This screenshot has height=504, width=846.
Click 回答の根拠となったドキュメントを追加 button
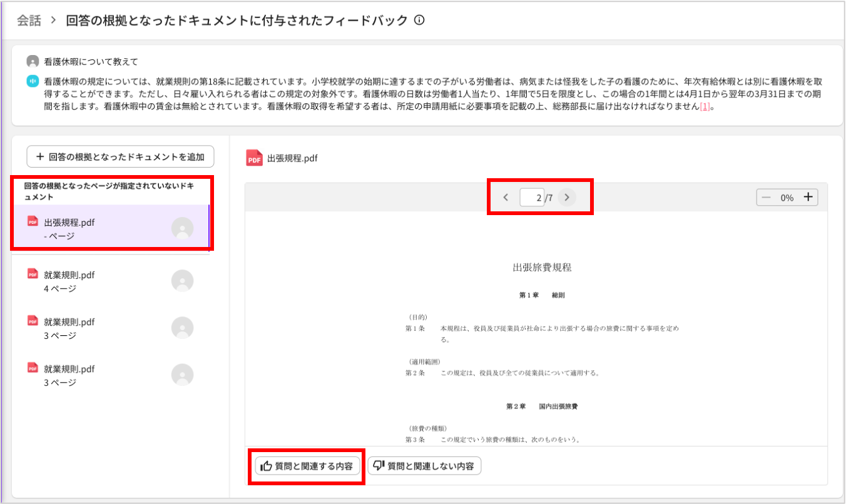[x=120, y=157]
